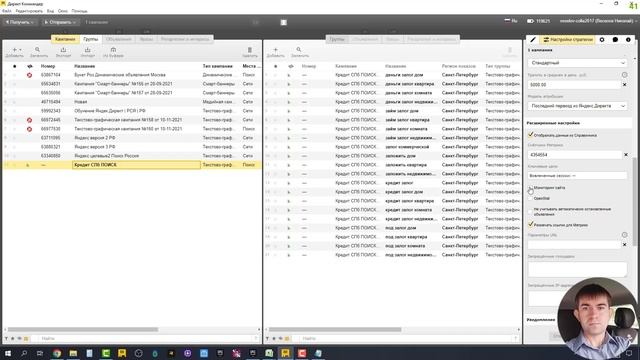This screenshot has height=360, width=640.
Task: Click left pane Найти search field
Action: [147, 338]
